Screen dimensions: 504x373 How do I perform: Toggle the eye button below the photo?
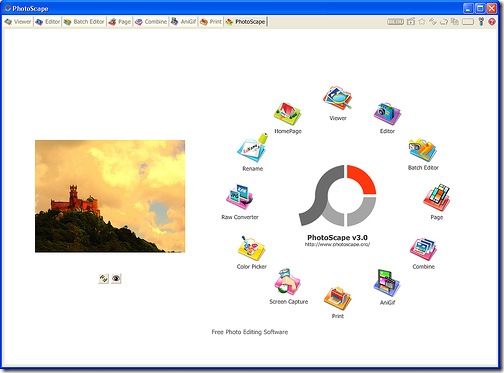coord(116,278)
